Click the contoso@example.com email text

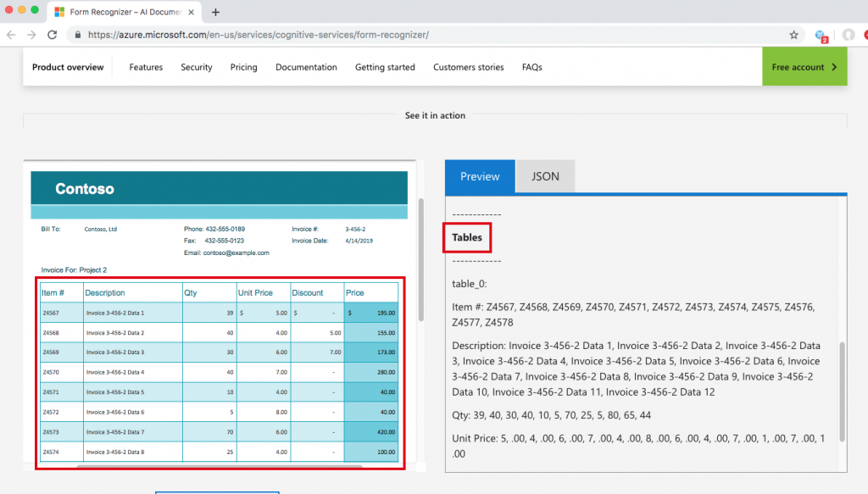point(236,253)
